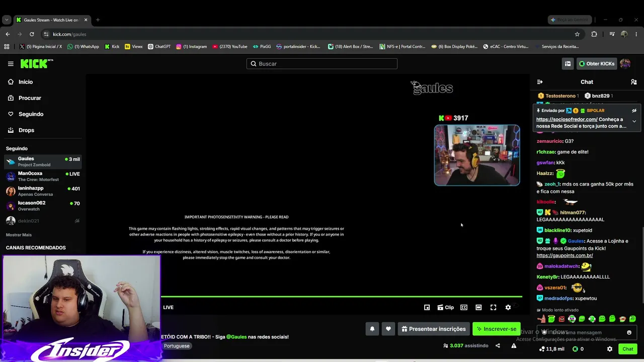Open the video player settings gear
The height and width of the screenshot is (362, 644).
pos(508,308)
